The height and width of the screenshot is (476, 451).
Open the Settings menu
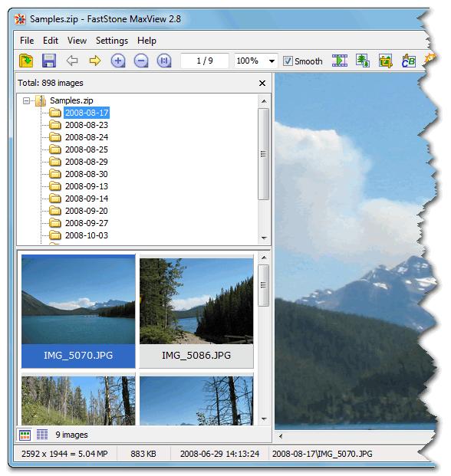pyautogui.click(x=112, y=41)
